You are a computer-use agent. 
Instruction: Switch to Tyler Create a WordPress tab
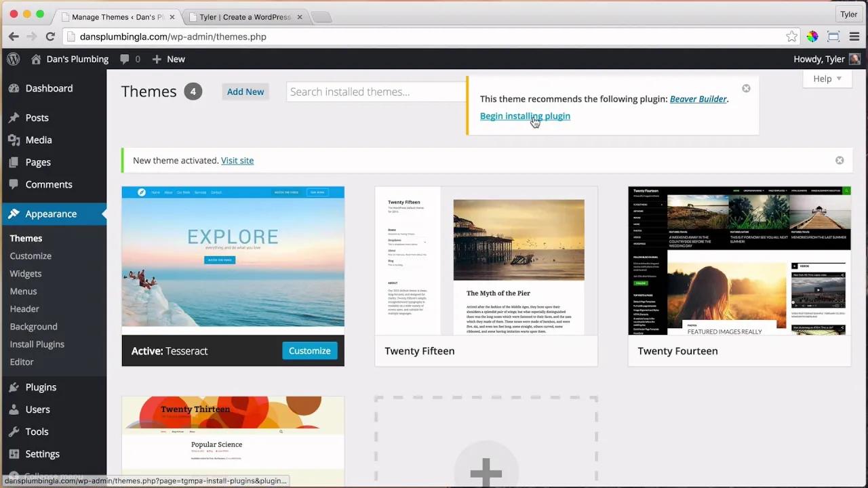(x=245, y=17)
